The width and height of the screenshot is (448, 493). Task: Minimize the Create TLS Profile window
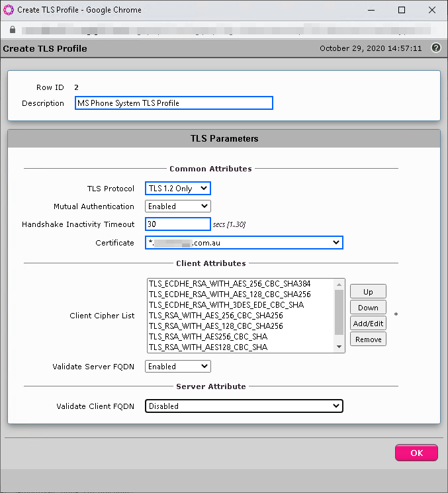point(371,10)
